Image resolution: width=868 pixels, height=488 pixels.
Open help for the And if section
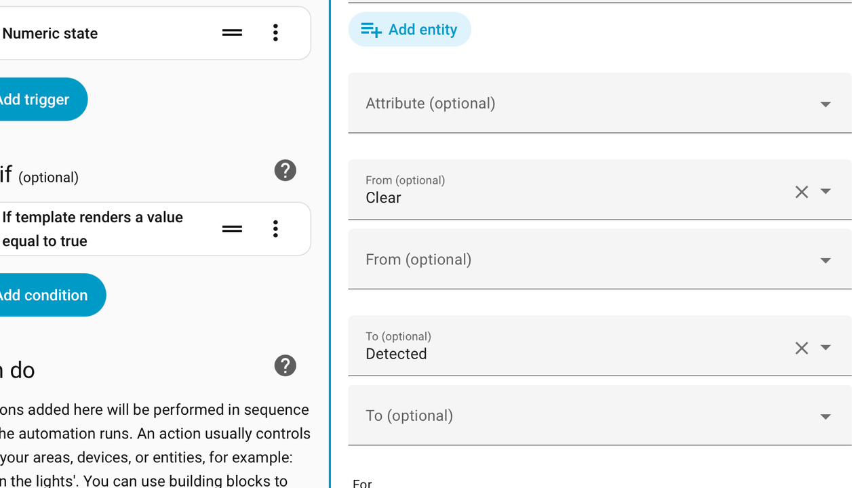(285, 170)
